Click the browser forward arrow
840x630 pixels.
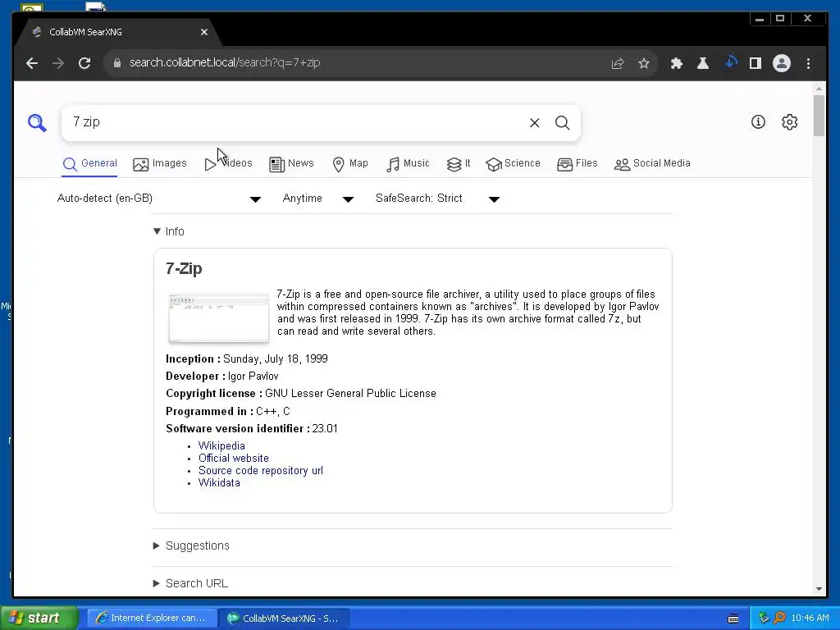click(58, 63)
